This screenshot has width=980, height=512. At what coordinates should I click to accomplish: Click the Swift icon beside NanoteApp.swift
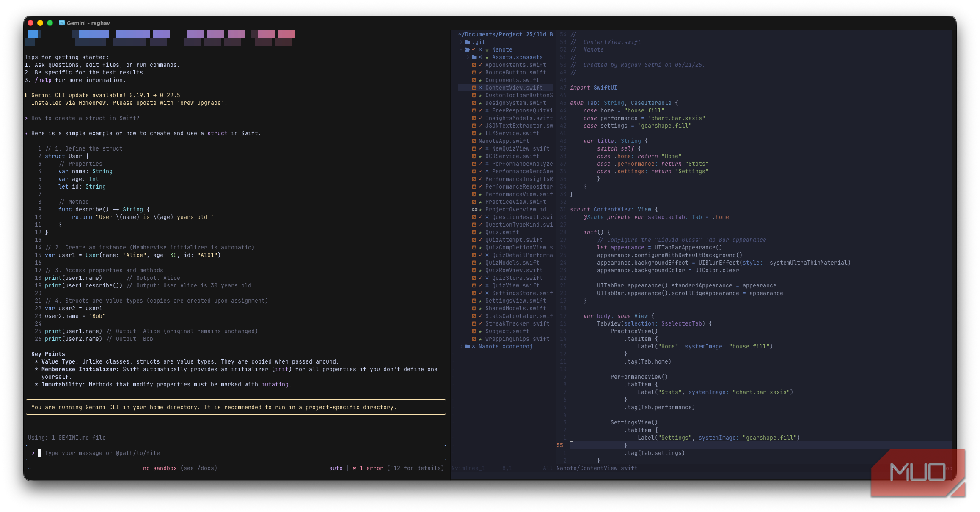[x=474, y=141]
